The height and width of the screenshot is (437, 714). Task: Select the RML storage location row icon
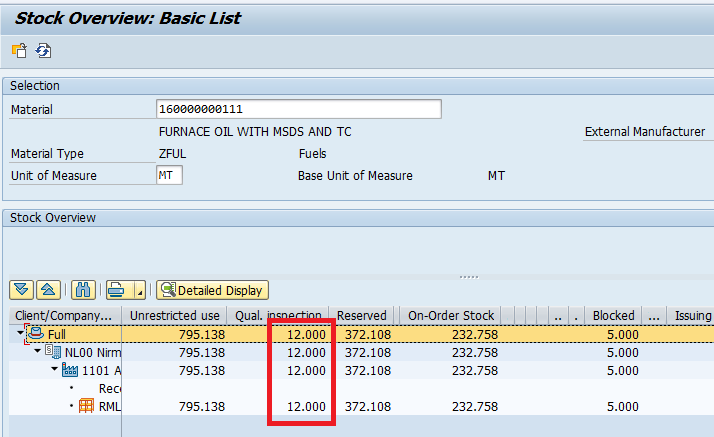coord(86,406)
